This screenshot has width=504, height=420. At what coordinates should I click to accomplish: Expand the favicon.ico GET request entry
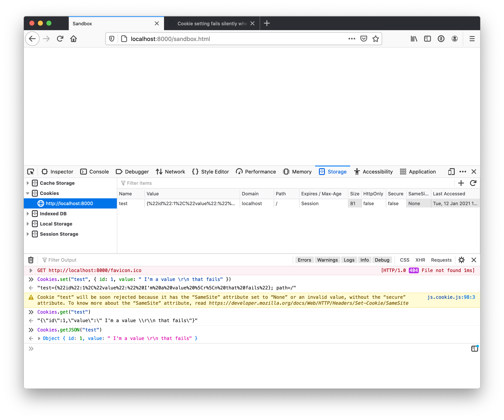click(x=31, y=271)
